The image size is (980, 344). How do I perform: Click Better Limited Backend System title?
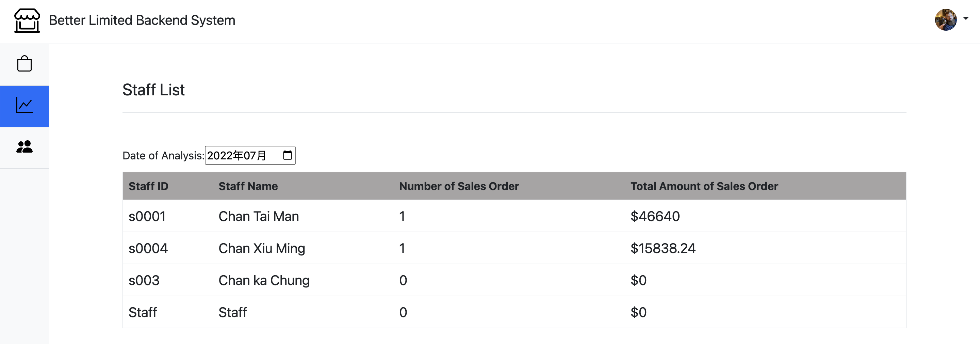pos(142,20)
